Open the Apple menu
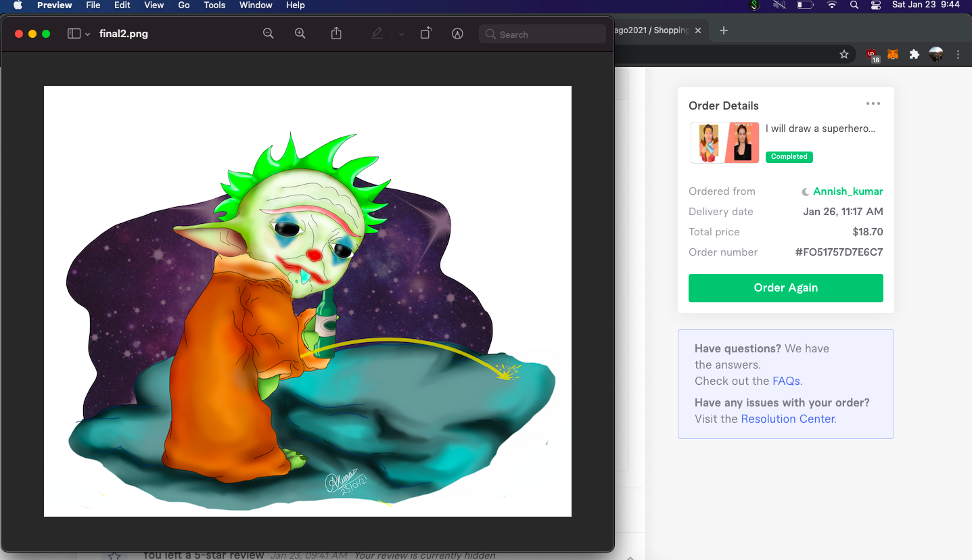The height and width of the screenshot is (560, 972). pos(18,5)
